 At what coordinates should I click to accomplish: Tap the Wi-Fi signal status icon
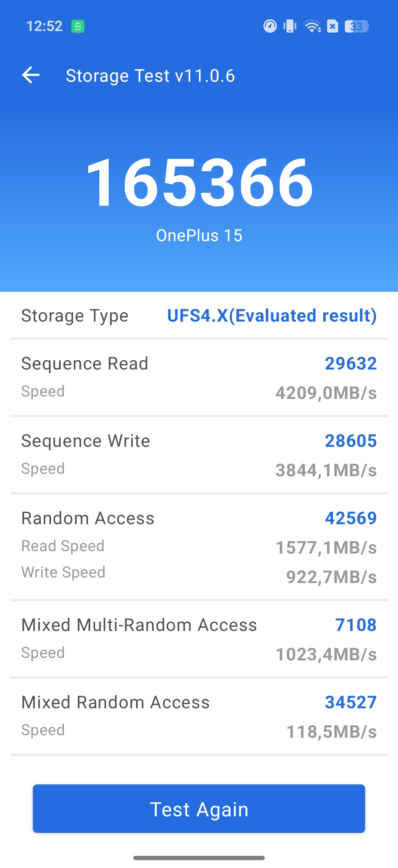312,26
